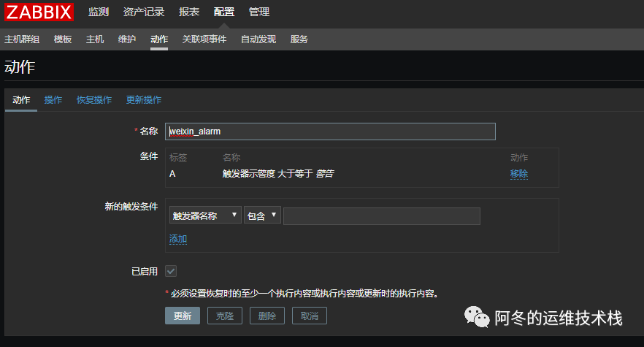Click the 新的触发条件 label
The width and height of the screenshot is (644, 347).
tap(131, 207)
